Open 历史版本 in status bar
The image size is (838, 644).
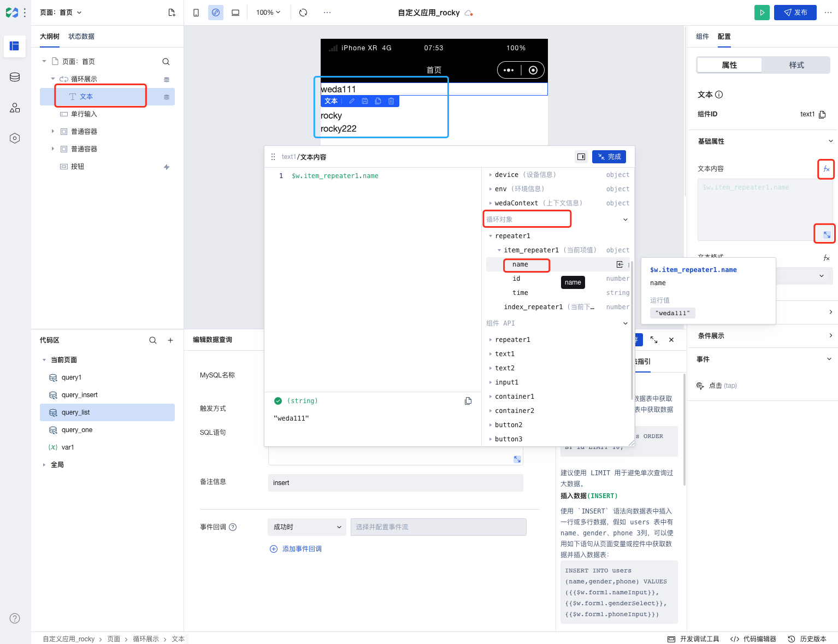[x=807, y=639]
